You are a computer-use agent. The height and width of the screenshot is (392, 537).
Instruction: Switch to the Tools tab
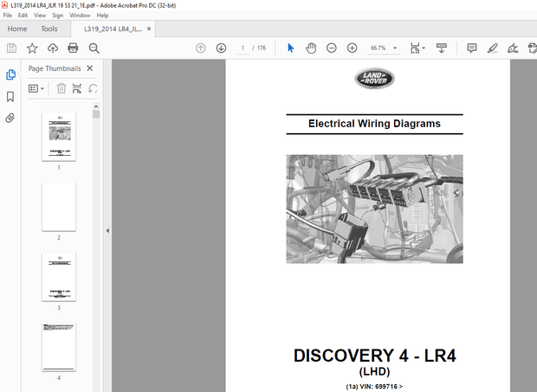(49, 29)
